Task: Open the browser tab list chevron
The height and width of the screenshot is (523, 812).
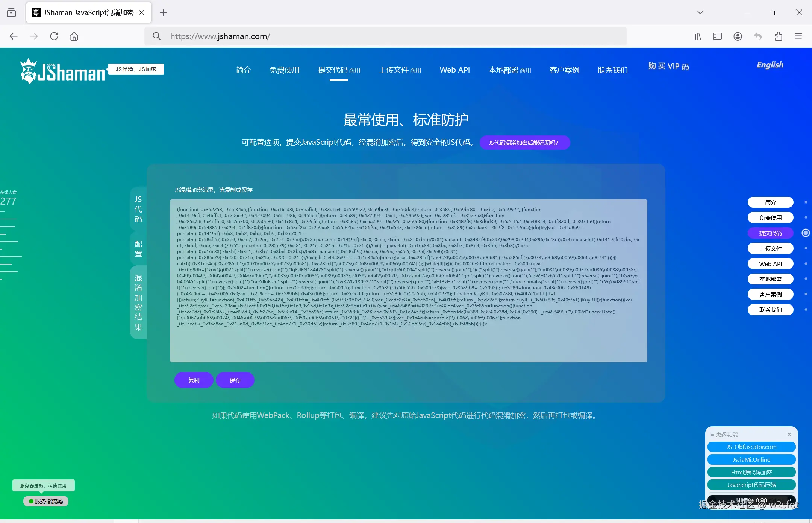Action: click(x=700, y=12)
